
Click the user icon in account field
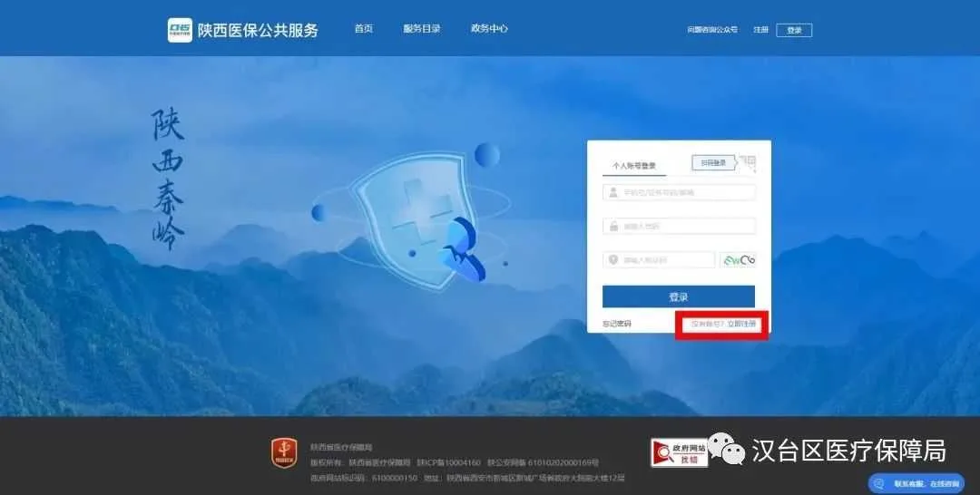pos(613,192)
